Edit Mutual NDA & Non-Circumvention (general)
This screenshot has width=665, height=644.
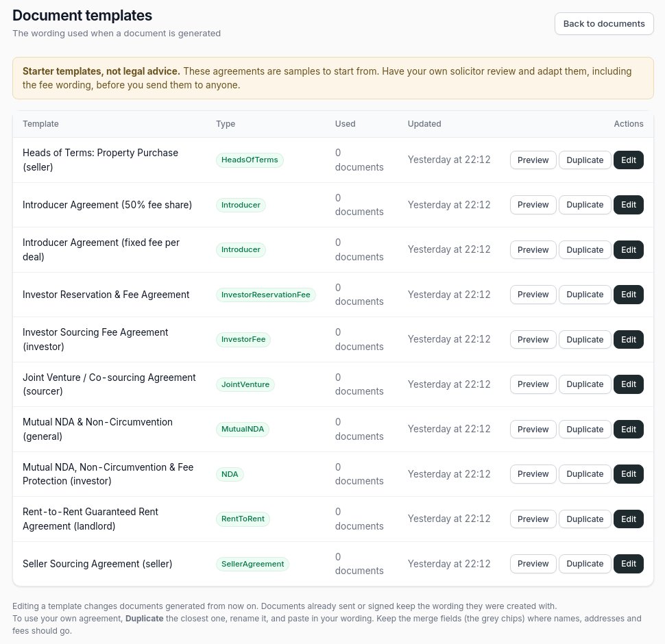629,429
